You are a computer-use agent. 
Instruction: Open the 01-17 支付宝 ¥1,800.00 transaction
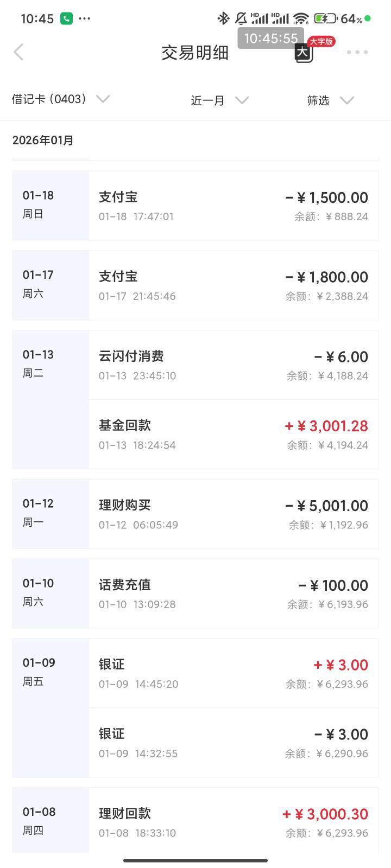pyautogui.click(x=234, y=285)
